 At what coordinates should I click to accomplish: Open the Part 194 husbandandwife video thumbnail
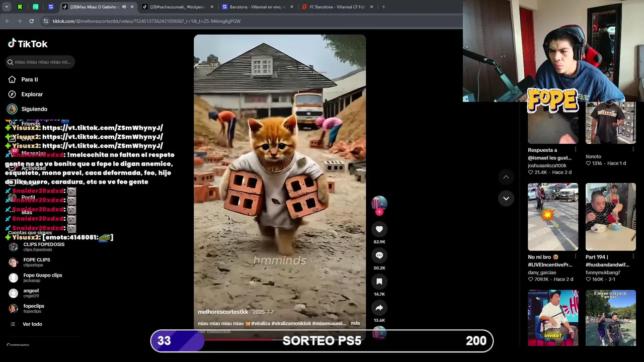pyautogui.click(x=610, y=217)
